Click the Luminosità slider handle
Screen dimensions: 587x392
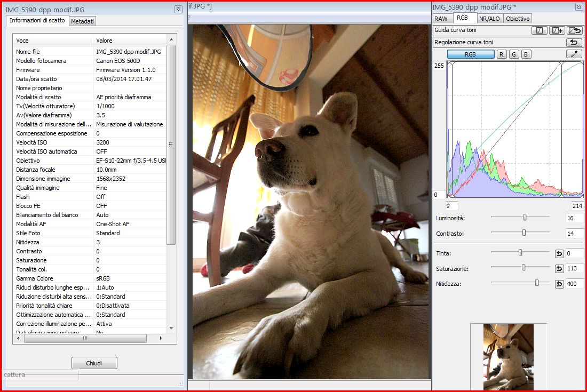[x=525, y=217]
